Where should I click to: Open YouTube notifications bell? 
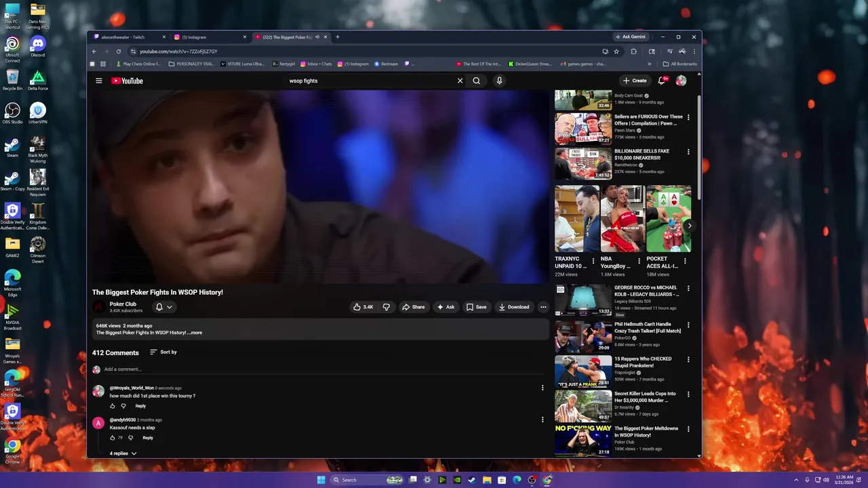663,81
